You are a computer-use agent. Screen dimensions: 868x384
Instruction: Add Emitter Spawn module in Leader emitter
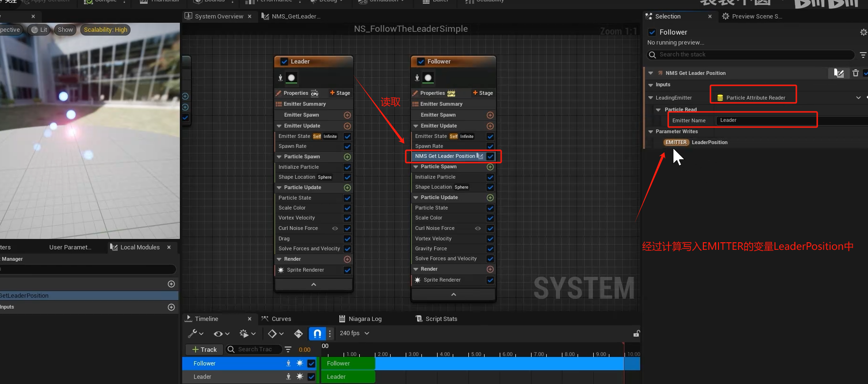point(347,115)
